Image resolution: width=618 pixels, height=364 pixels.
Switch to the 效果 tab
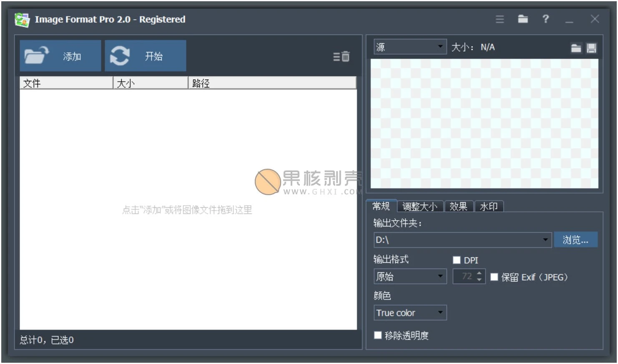click(x=459, y=206)
